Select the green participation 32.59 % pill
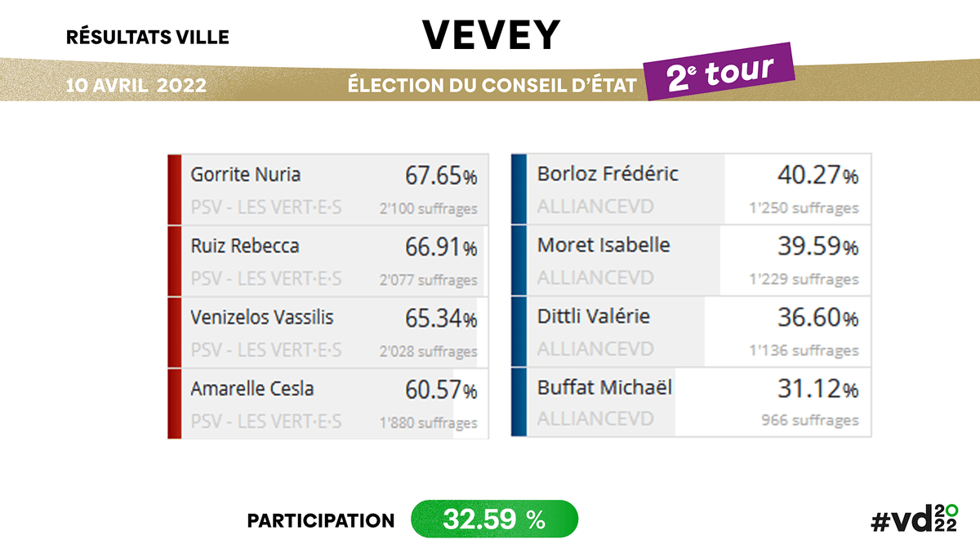 494,519
